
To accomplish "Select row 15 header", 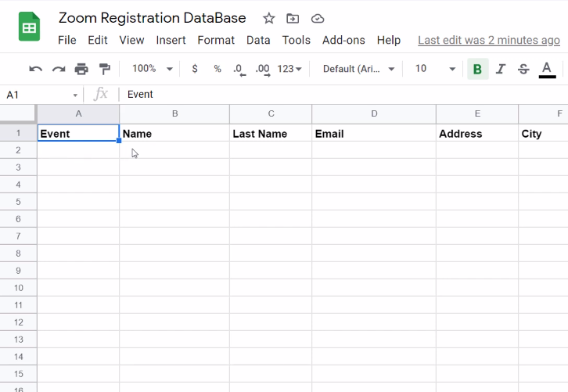I will point(18,374).
